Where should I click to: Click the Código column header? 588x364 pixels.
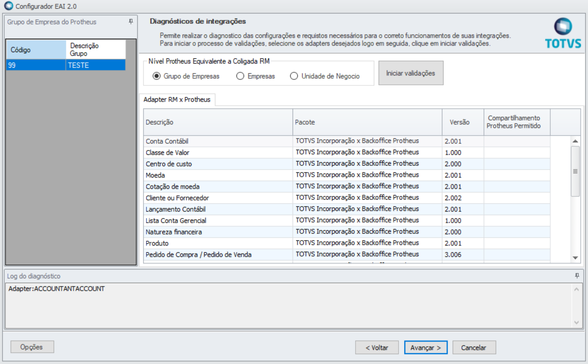(x=36, y=50)
